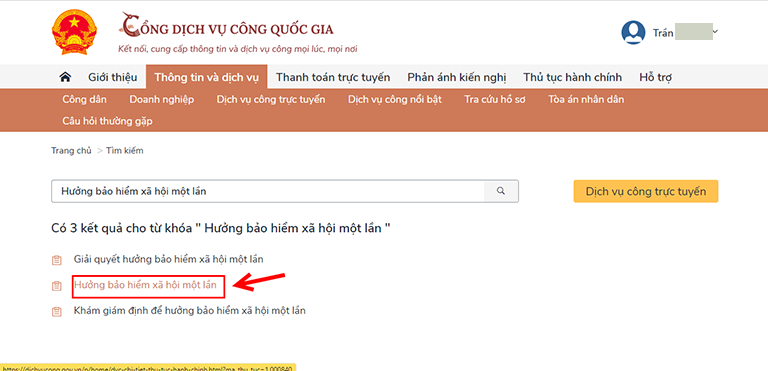This screenshot has width=768, height=371.
Task: Open Dịch vụ công trực tuyến submenu item
Action: [x=271, y=99]
